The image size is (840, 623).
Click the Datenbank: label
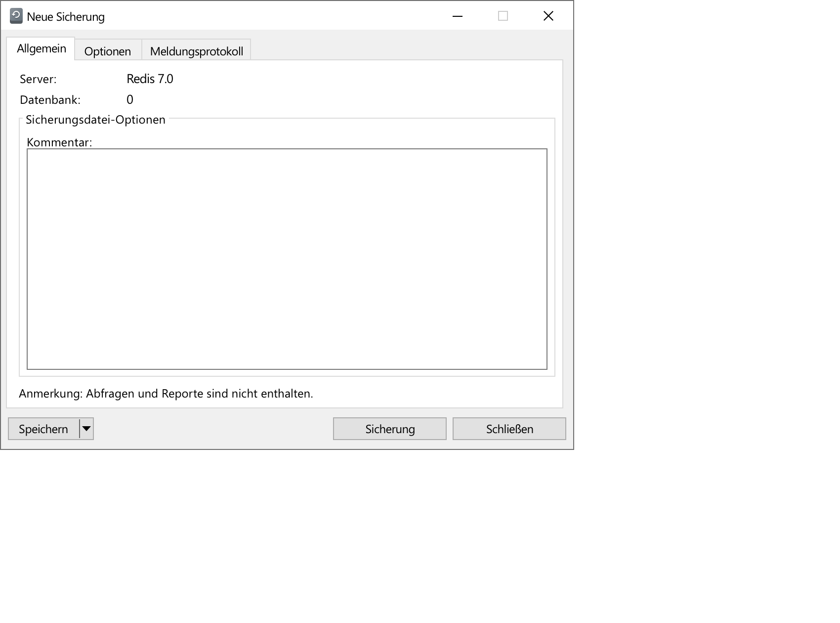pyautogui.click(x=50, y=100)
